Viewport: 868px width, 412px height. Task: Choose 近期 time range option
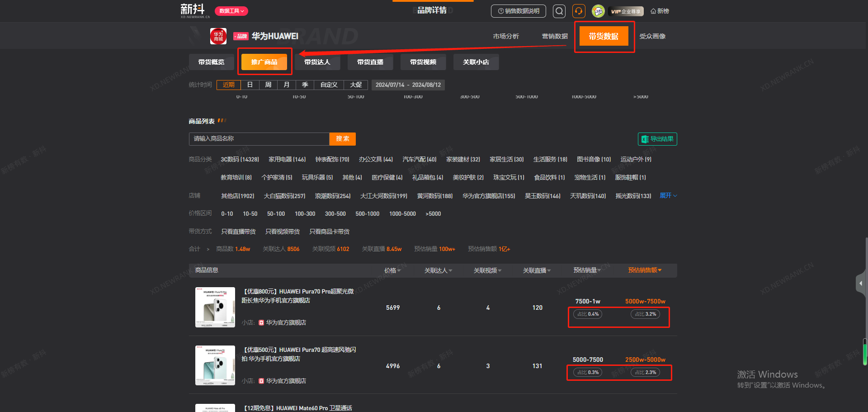click(229, 85)
